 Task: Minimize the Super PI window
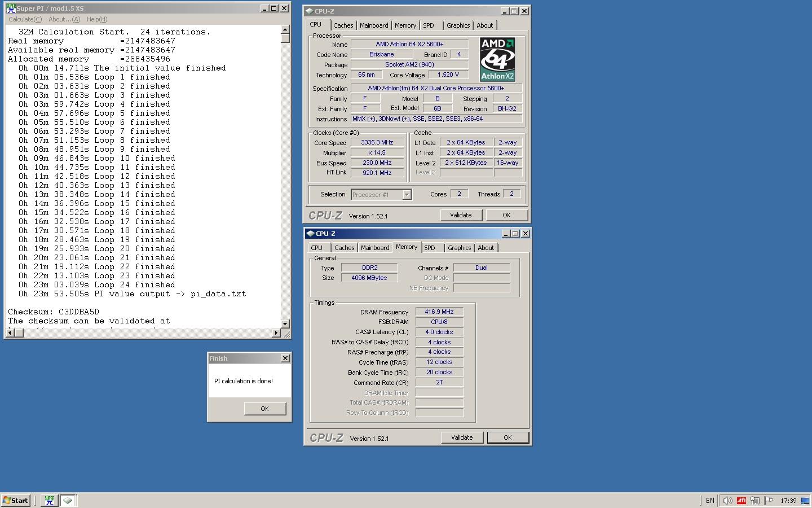click(264, 8)
